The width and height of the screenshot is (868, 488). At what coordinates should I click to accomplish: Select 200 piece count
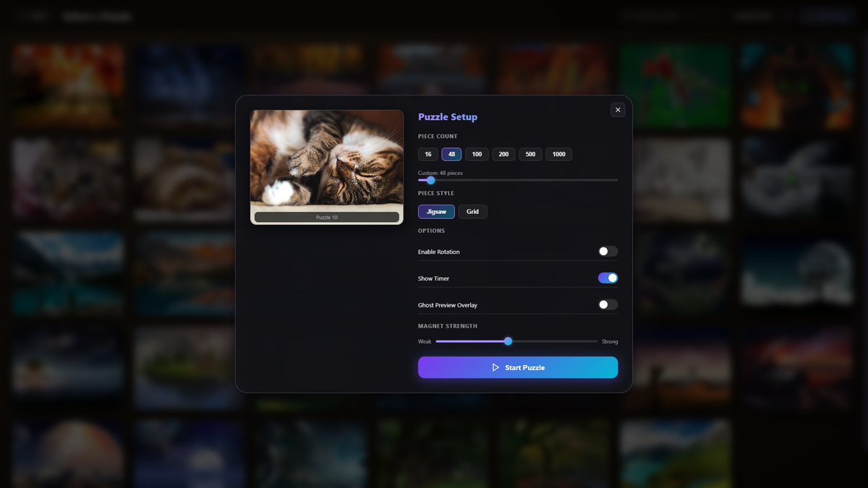(503, 154)
